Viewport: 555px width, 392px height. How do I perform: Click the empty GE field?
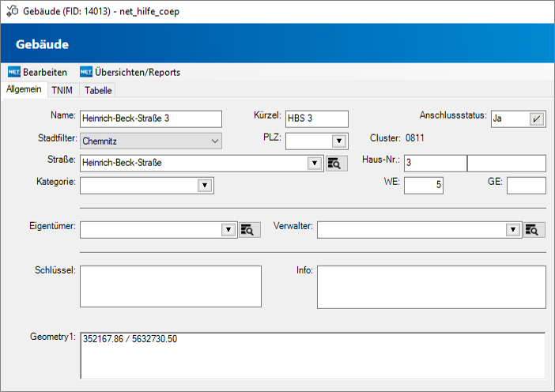click(527, 186)
